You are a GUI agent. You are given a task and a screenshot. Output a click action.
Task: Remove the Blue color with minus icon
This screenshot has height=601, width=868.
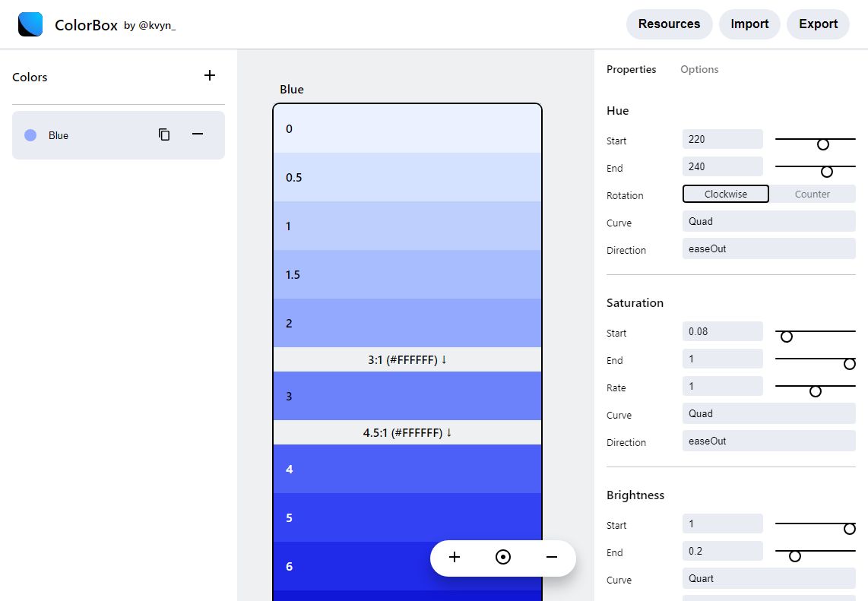[198, 134]
